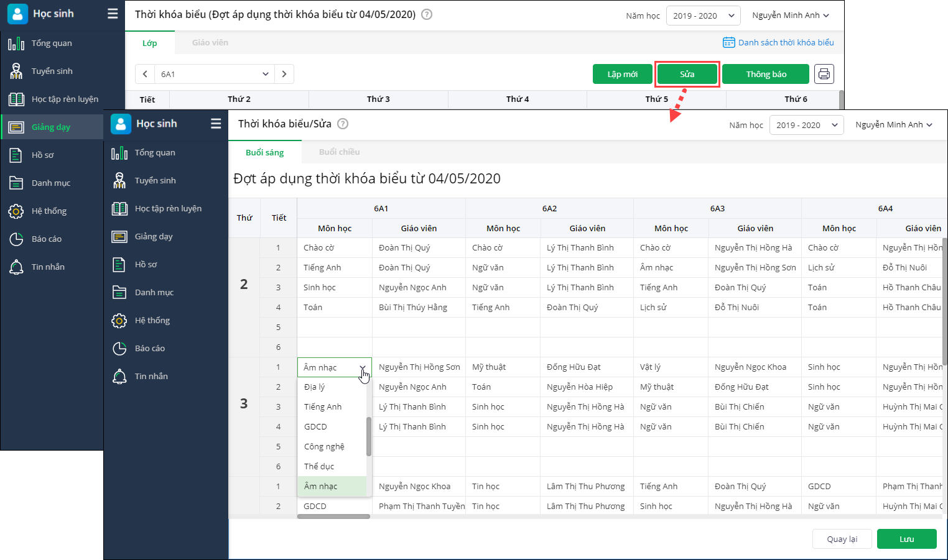This screenshot has height=560, width=948.
Task: Open Danh sách thời khóa biểu link
Action: (778, 43)
